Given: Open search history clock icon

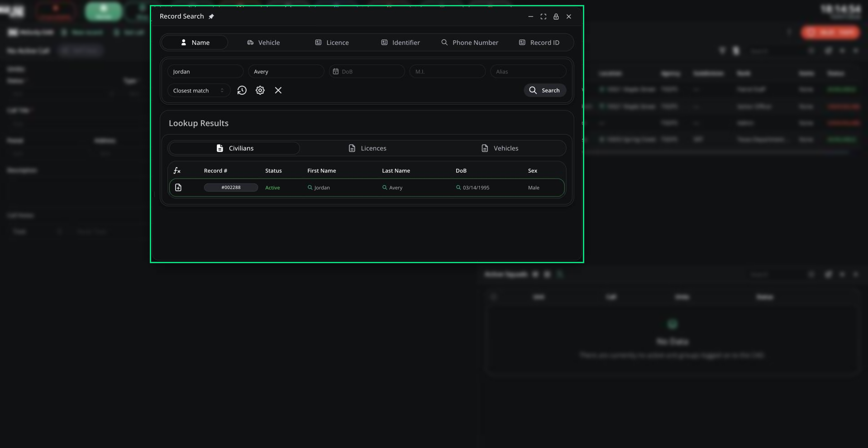Looking at the screenshot, I should coord(242,91).
